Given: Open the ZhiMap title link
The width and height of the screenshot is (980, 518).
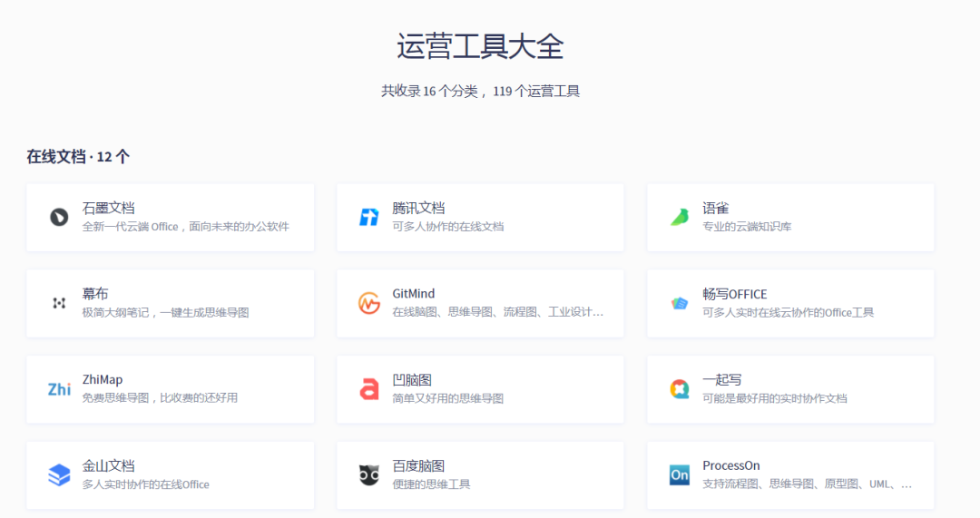Looking at the screenshot, I should [x=102, y=379].
